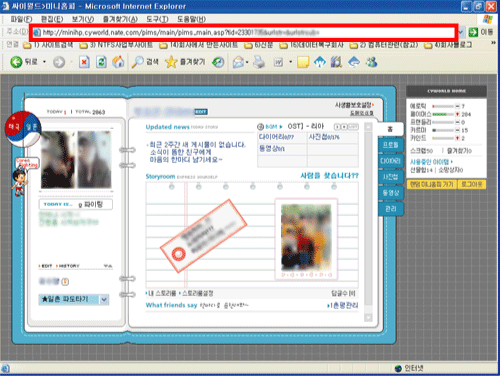Click the yellow 로그아웃 button
This screenshot has width=500, height=376.
(x=472, y=184)
